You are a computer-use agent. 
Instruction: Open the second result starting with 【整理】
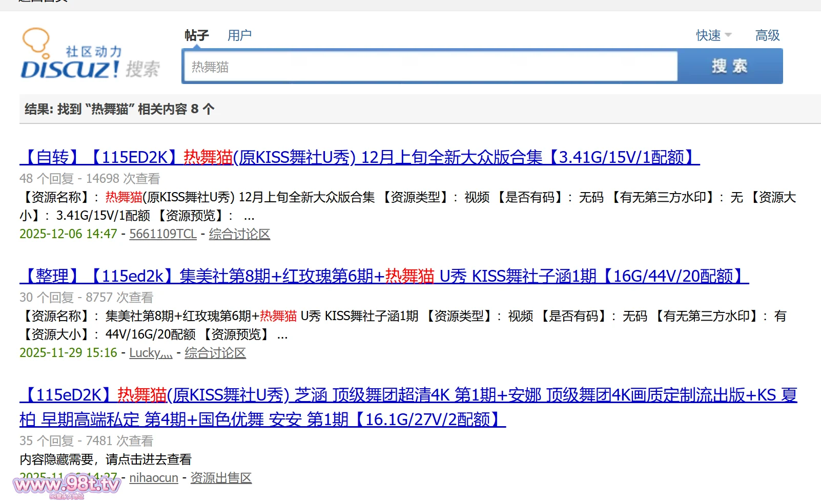click(x=384, y=276)
